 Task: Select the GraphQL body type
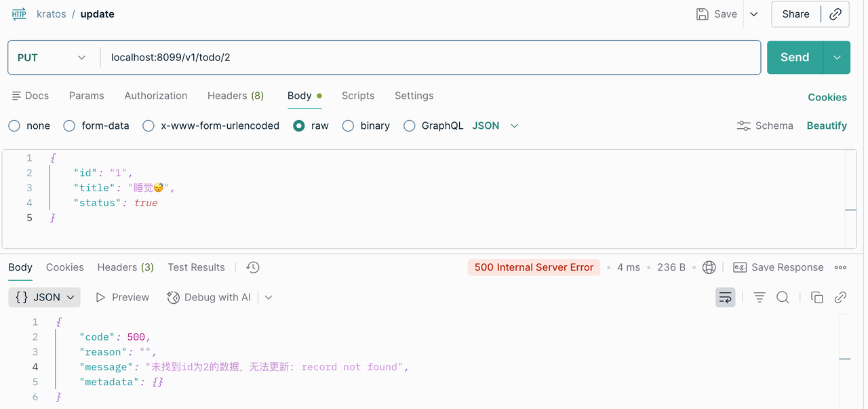click(x=409, y=125)
